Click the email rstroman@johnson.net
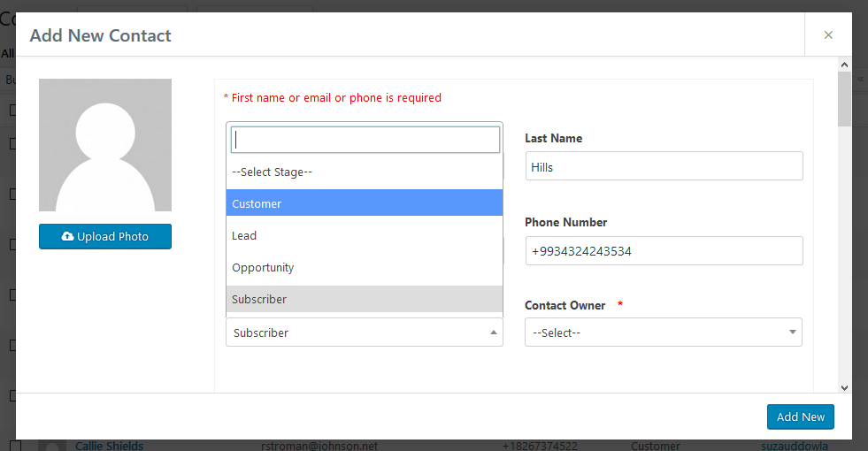Viewport: 868px width, 451px height. (319, 446)
